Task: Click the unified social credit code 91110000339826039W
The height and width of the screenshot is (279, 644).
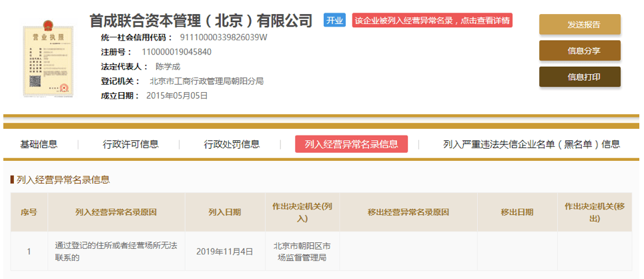Action: click(x=224, y=37)
